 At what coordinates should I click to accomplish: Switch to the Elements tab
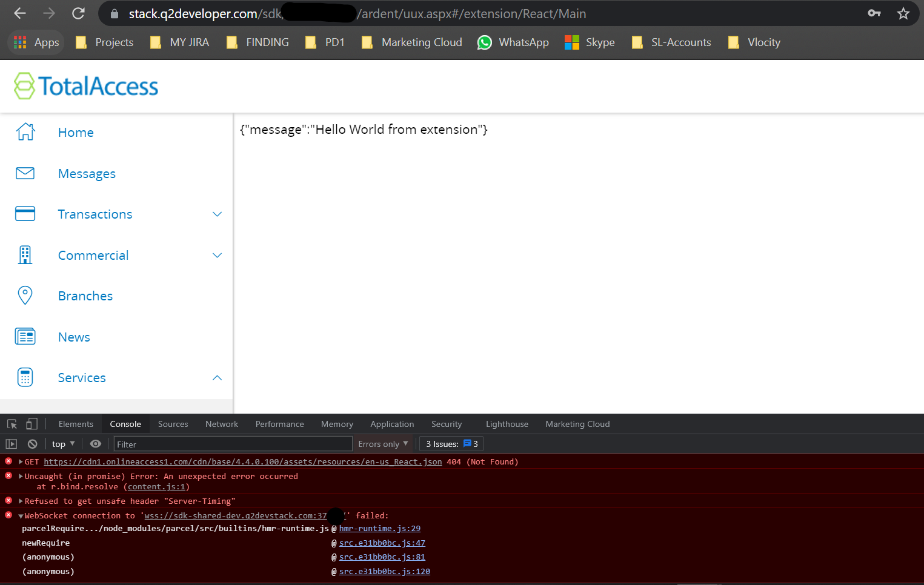76,424
